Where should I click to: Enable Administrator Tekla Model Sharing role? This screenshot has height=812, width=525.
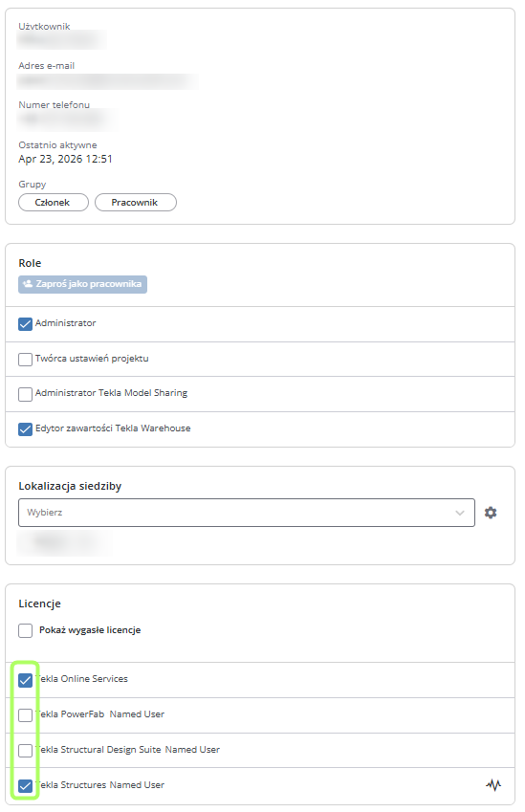click(x=26, y=394)
